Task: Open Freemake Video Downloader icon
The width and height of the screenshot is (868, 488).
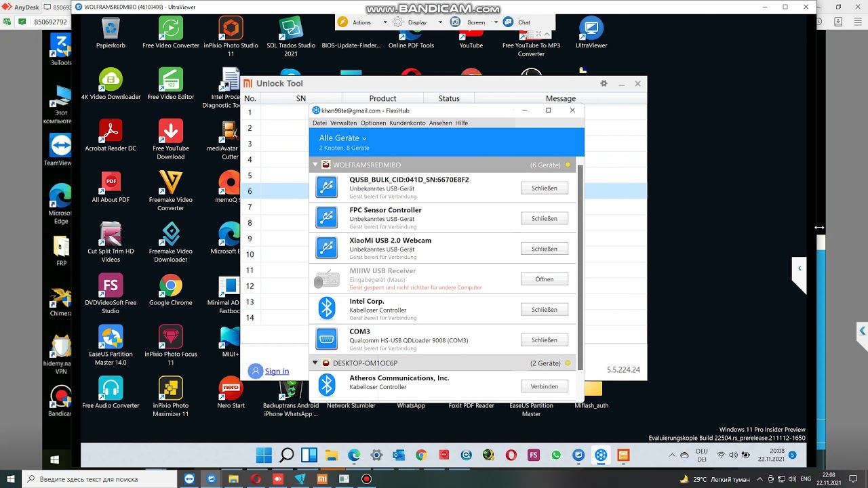Action: point(171,243)
